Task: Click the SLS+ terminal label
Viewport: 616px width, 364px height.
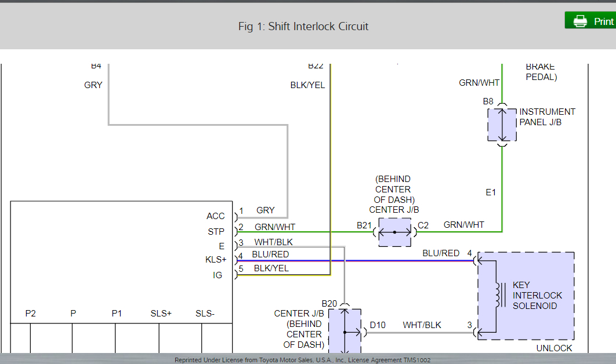Action: (x=161, y=314)
